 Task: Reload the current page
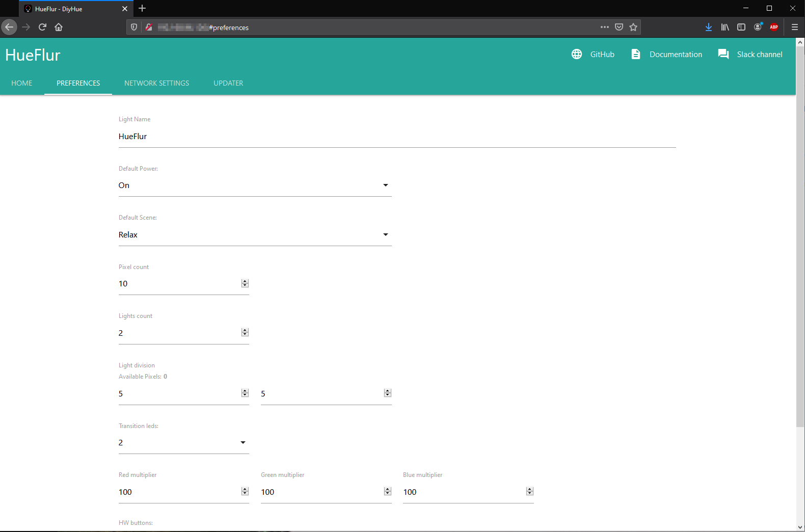42,27
